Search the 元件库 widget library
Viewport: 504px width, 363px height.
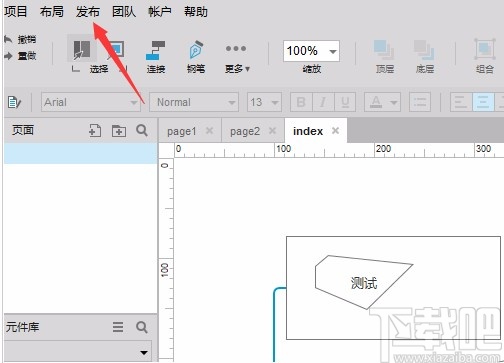point(142,327)
